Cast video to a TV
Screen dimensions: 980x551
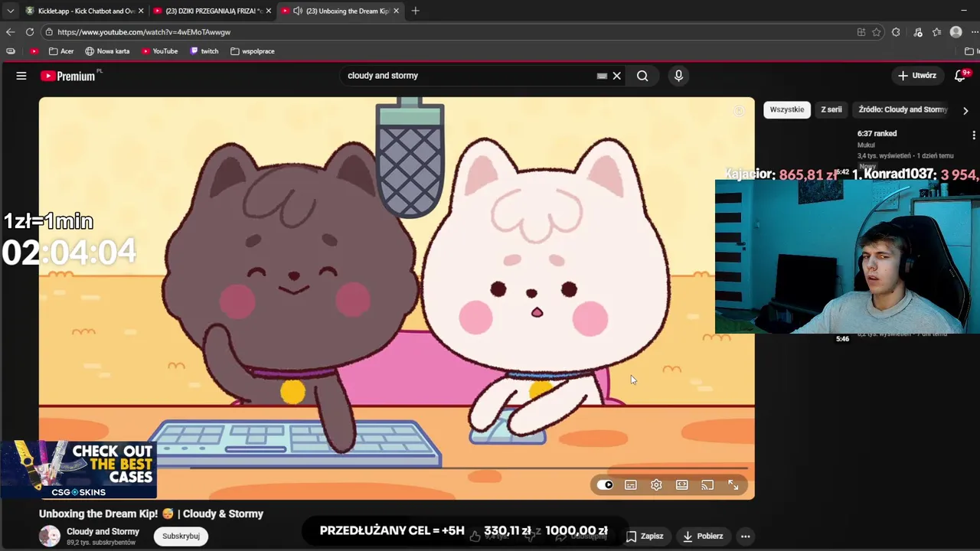click(707, 485)
